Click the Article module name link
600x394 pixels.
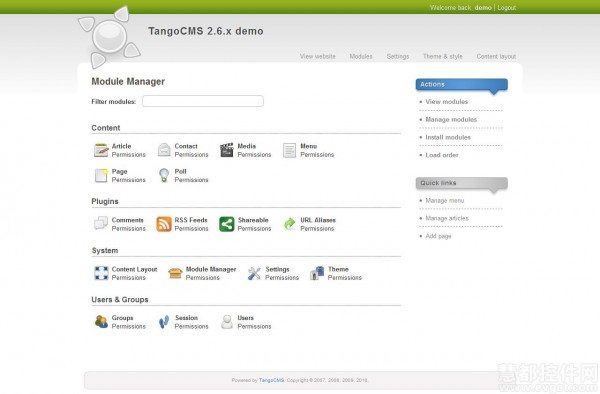[121, 146]
